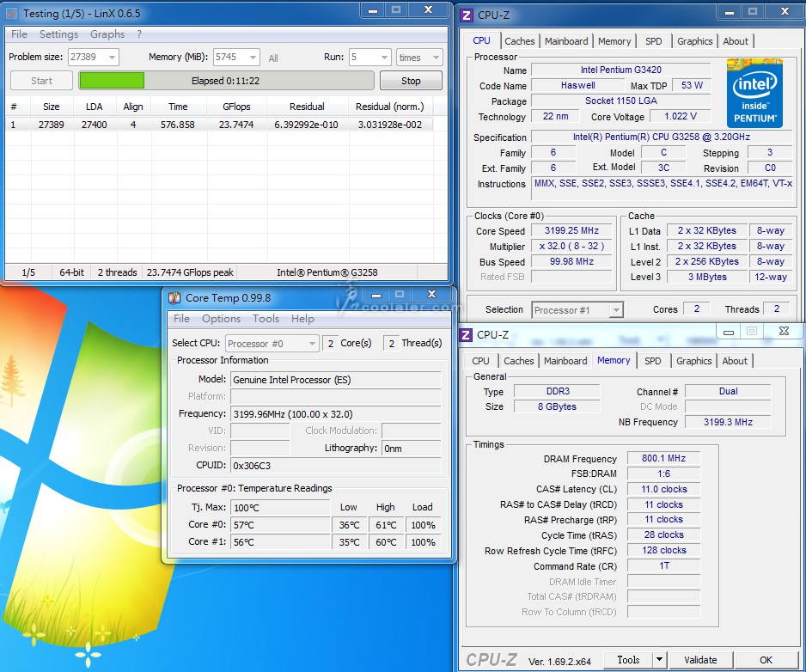The width and height of the screenshot is (806, 672).
Task: Click the CPU-Z logo icon in Memory window title bar
Action: point(465,335)
